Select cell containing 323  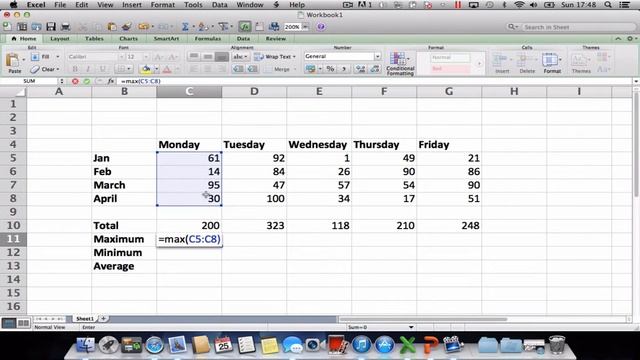[254, 226]
